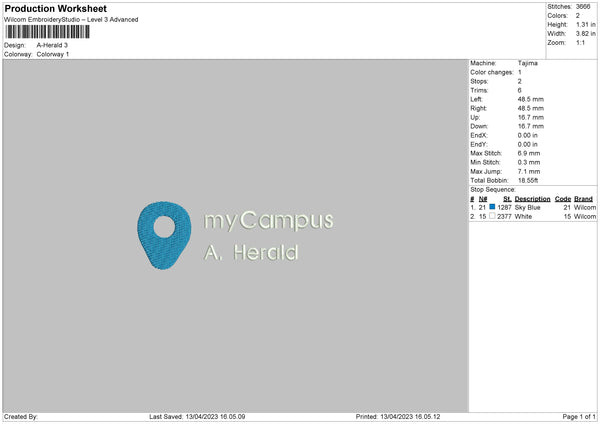Click the 'Sky Blue' description text
The height and width of the screenshot is (424, 600).
click(528, 208)
